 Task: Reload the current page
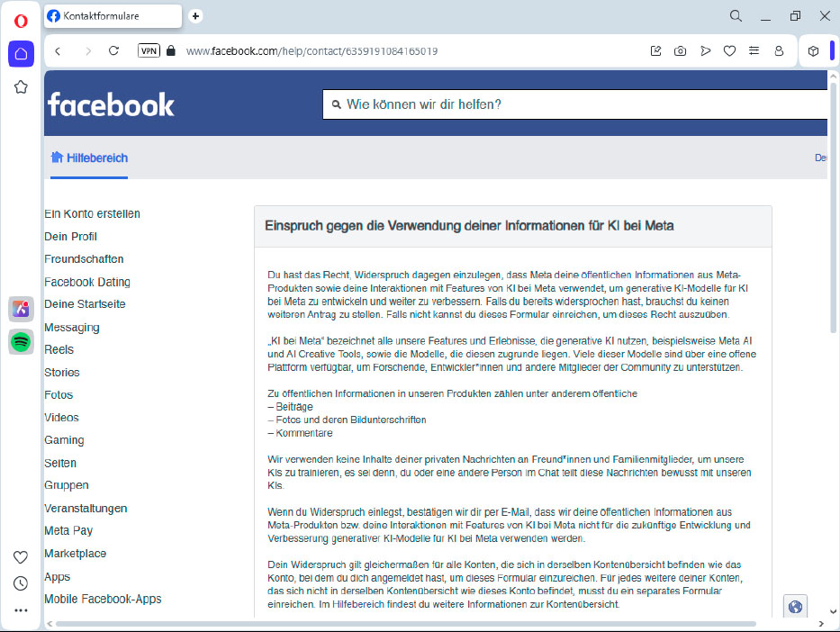point(113,51)
